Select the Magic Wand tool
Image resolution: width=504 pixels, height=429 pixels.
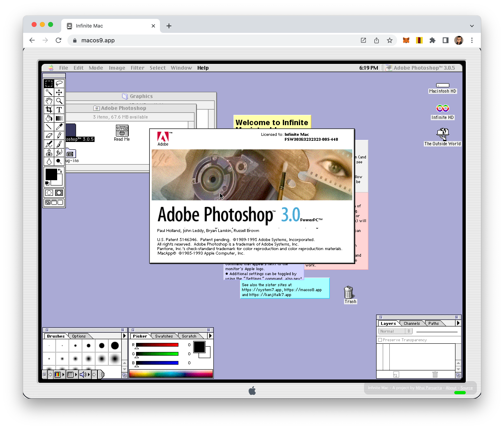click(49, 92)
